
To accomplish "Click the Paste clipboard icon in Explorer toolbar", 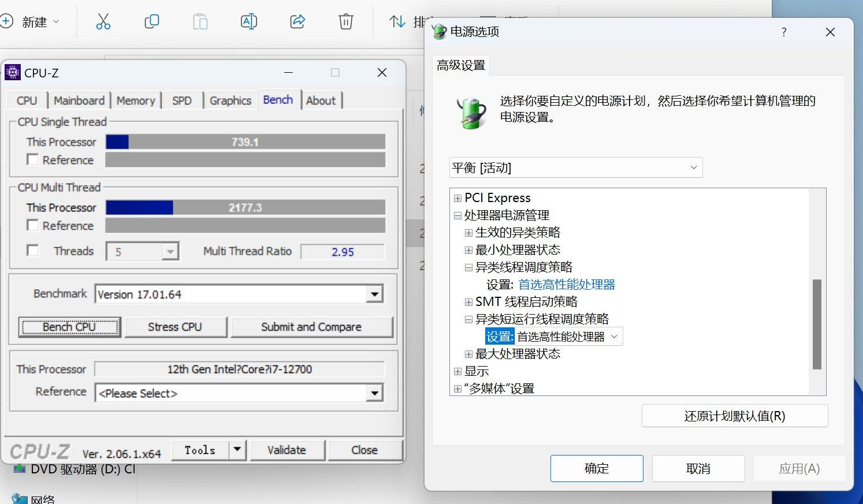I will (200, 22).
